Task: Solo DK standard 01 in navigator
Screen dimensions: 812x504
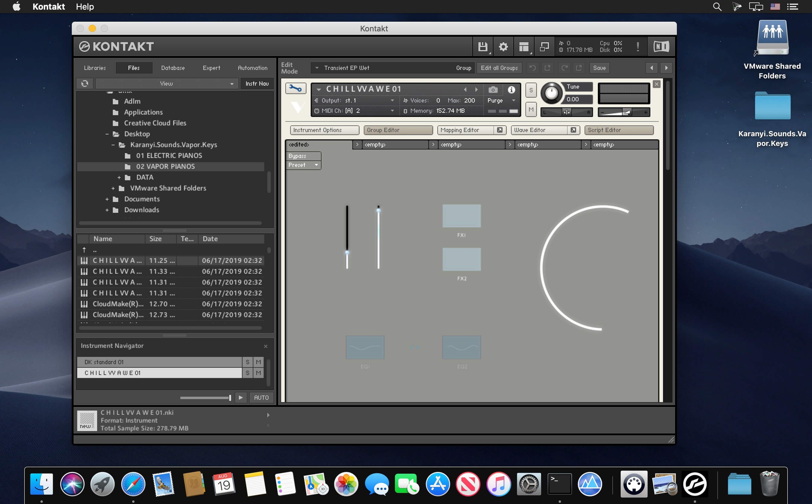Action: (x=247, y=362)
